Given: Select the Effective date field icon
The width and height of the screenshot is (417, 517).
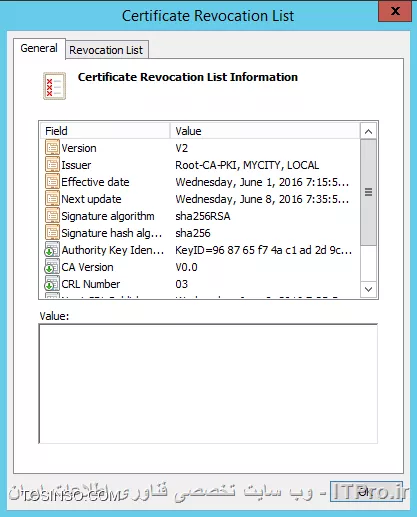Looking at the screenshot, I should pos(52,182).
